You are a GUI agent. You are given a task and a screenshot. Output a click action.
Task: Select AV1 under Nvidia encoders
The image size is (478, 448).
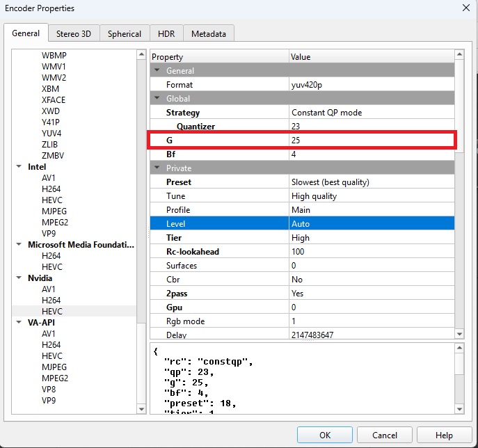point(49,289)
